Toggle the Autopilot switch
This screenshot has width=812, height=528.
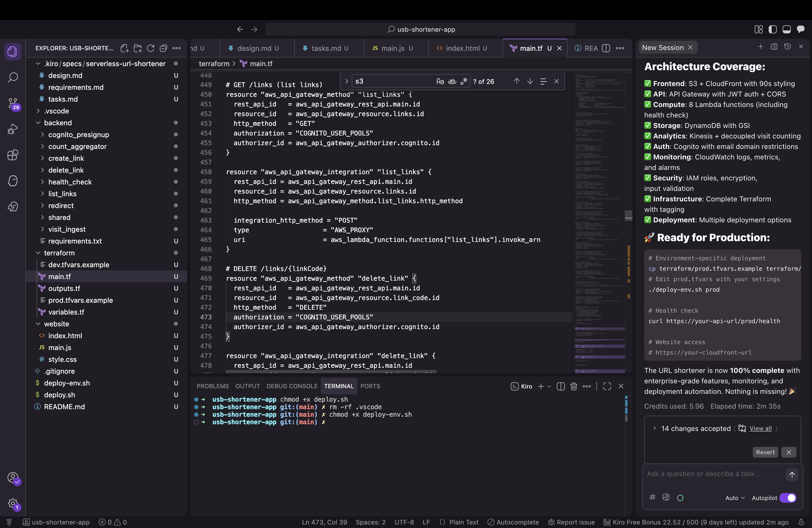pyautogui.click(x=788, y=498)
